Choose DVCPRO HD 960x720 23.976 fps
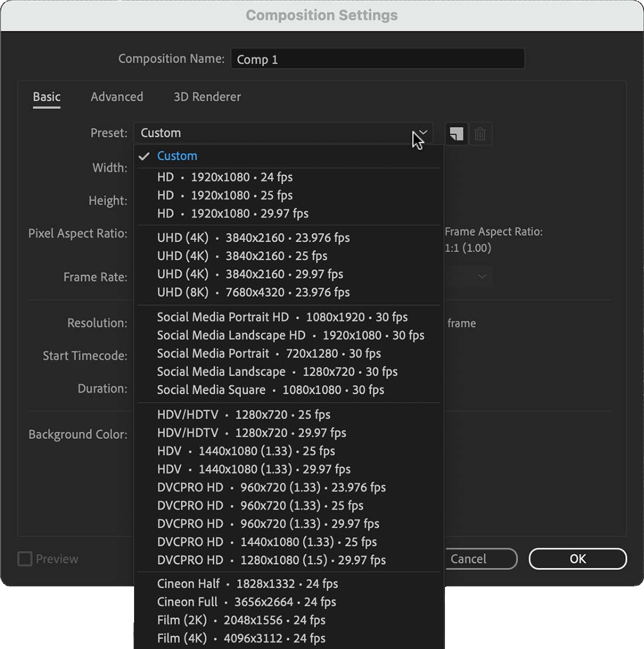644x649 pixels. 289,487
